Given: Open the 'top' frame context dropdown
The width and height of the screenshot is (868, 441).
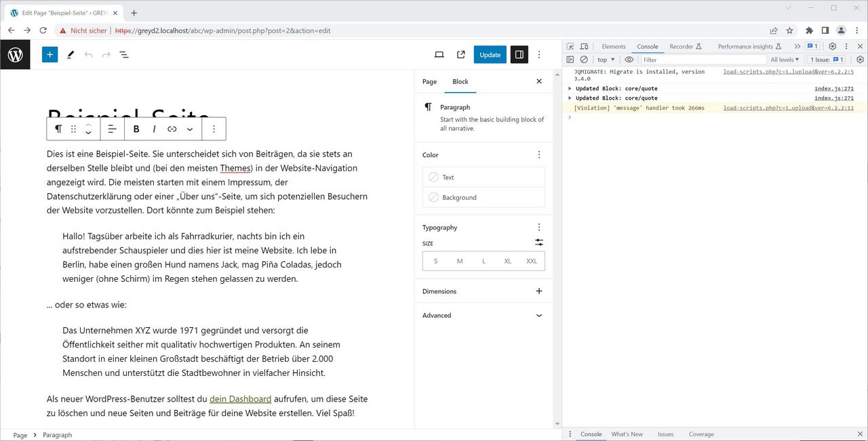Looking at the screenshot, I should coord(604,59).
